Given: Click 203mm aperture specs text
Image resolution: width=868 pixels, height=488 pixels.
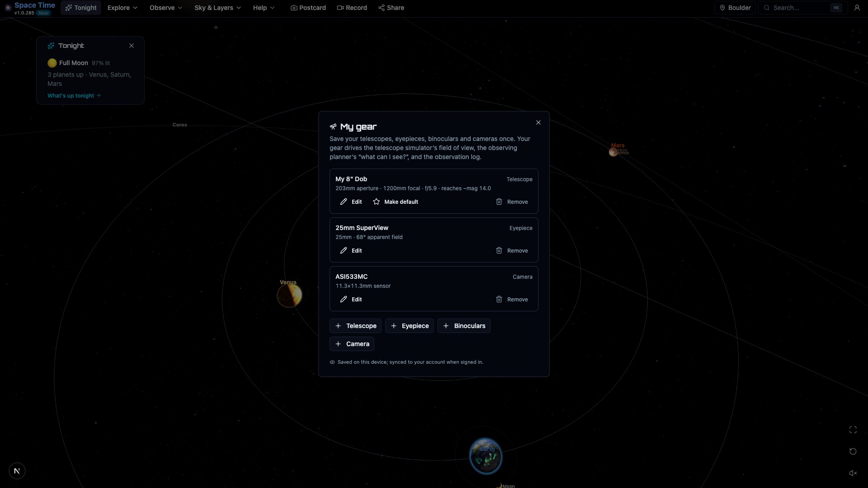Looking at the screenshot, I should pos(413,188).
